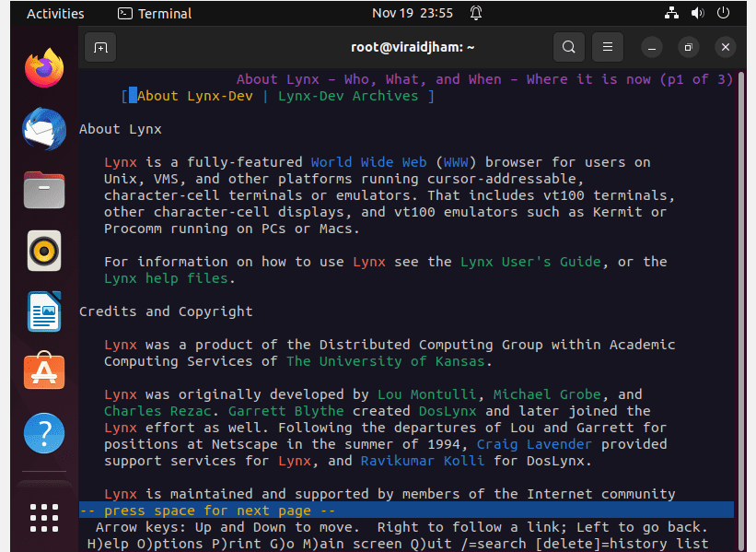Launch Rhythmbox music player
This screenshot has width=756, height=552.
44,251
